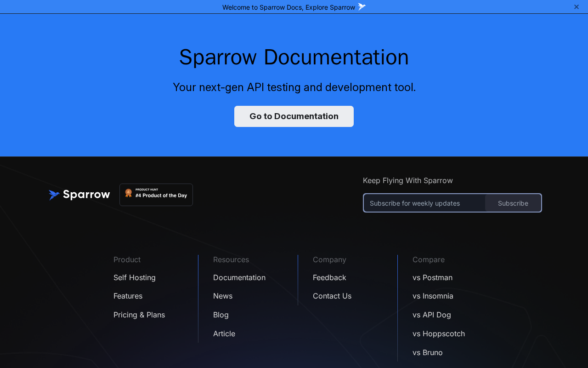The image size is (588, 368).
Task: Focus the weekly updates email field
Action: click(x=424, y=203)
